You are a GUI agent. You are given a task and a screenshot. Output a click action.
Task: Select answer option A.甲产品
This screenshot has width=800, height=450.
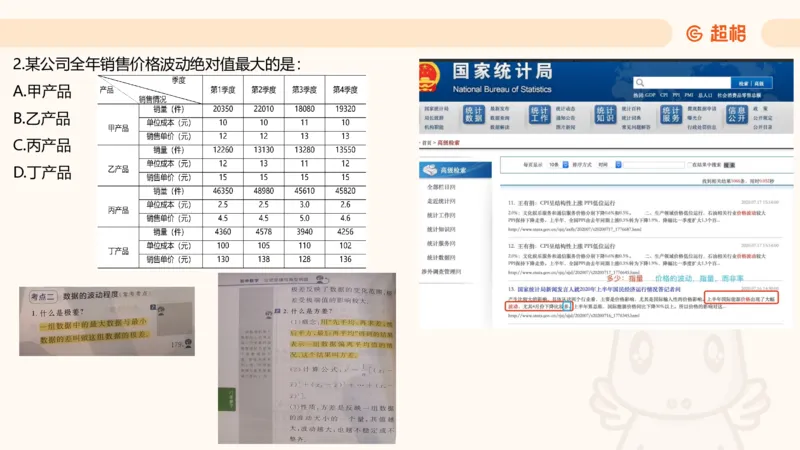point(43,92)
